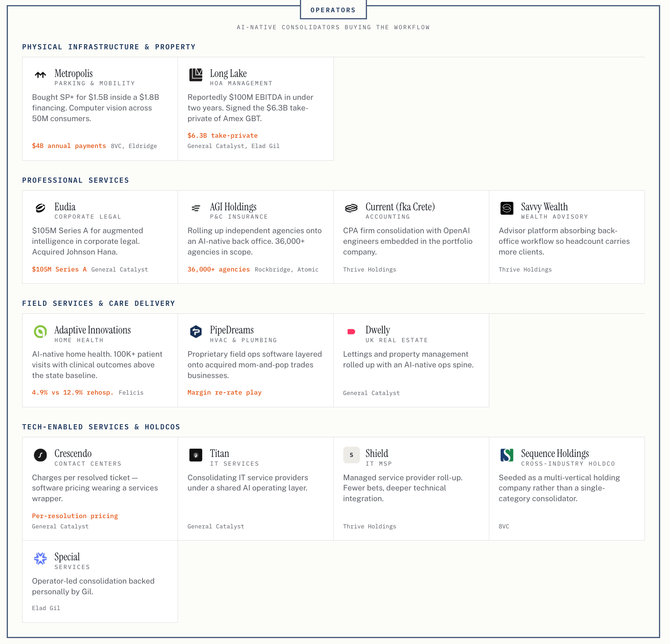Click the Titan logo icon

pos(196,455)
